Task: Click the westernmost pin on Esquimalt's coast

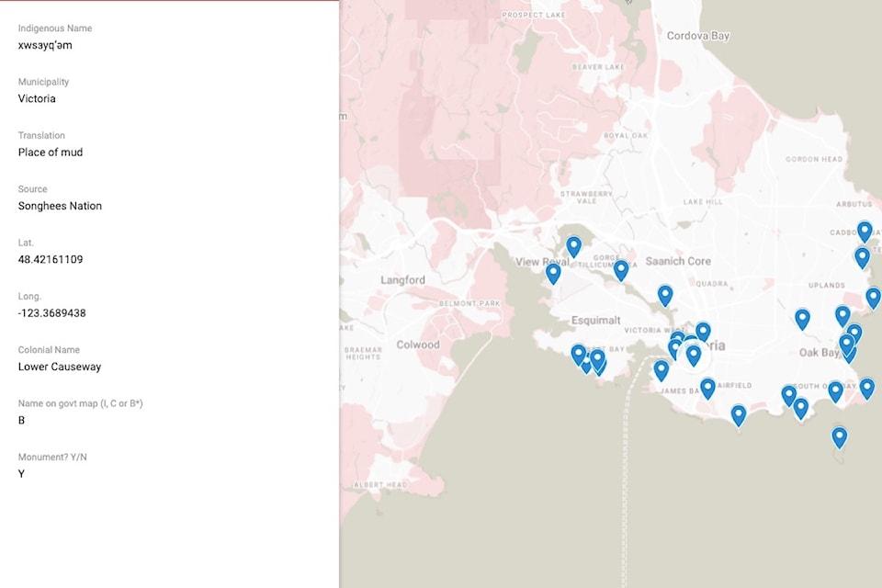Action: coord(578,355)
